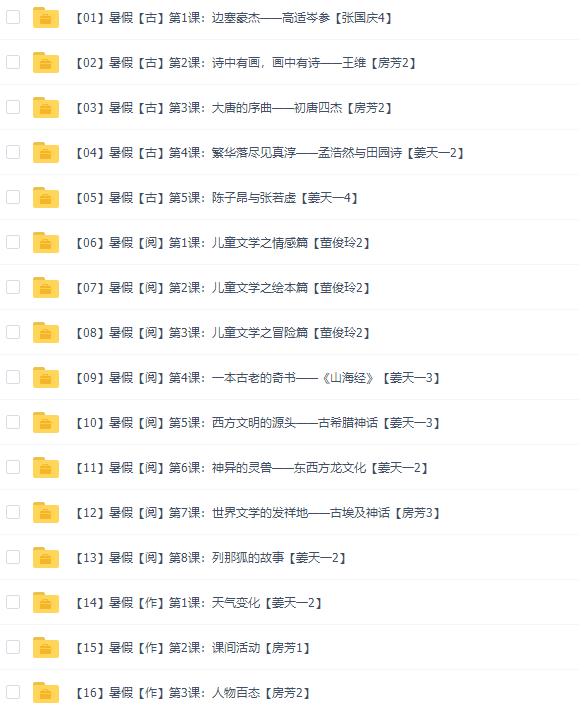The image size is (579, 714).
Task: Click folder icon for 【15】课间活动
Action: [46, 647]
